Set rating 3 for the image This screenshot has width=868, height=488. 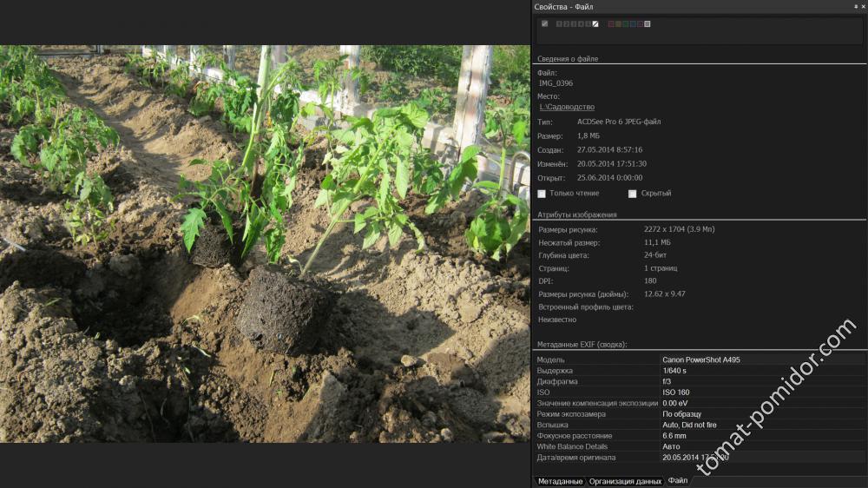coord(573,23)
